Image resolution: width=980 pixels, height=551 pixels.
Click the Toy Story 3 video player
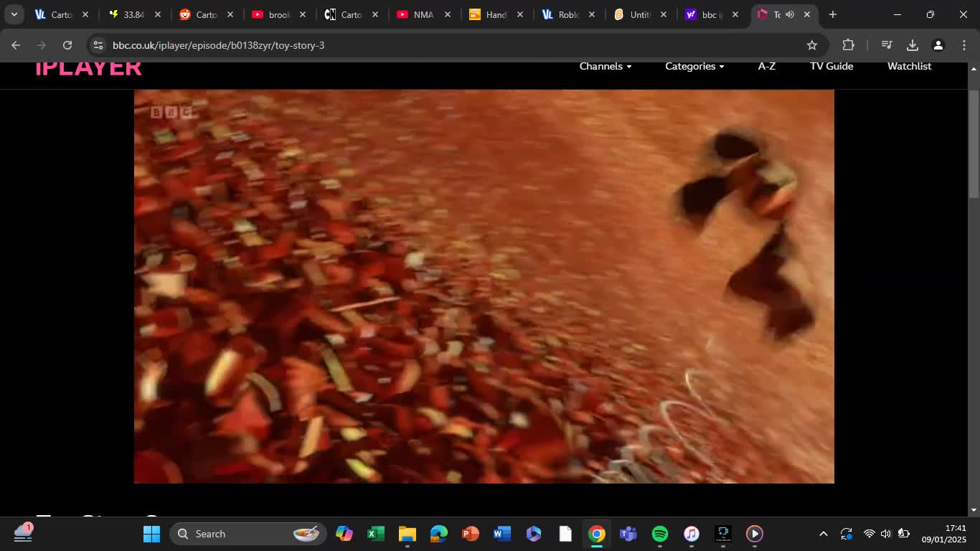484,286
